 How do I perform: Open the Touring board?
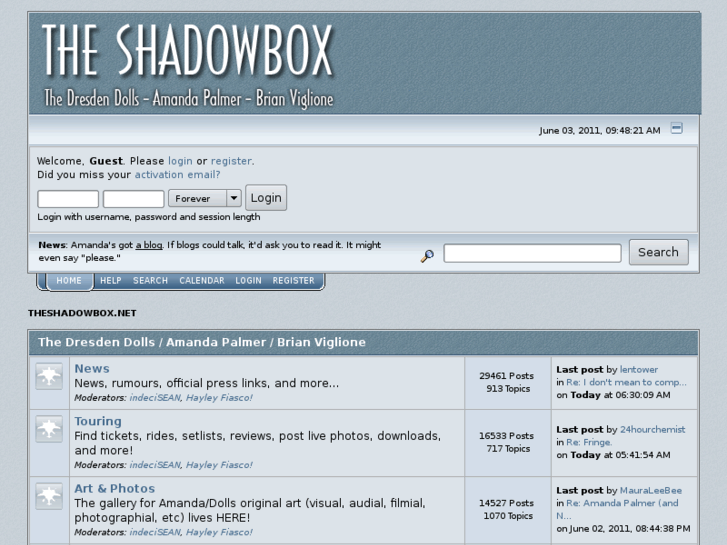(98, 421)
